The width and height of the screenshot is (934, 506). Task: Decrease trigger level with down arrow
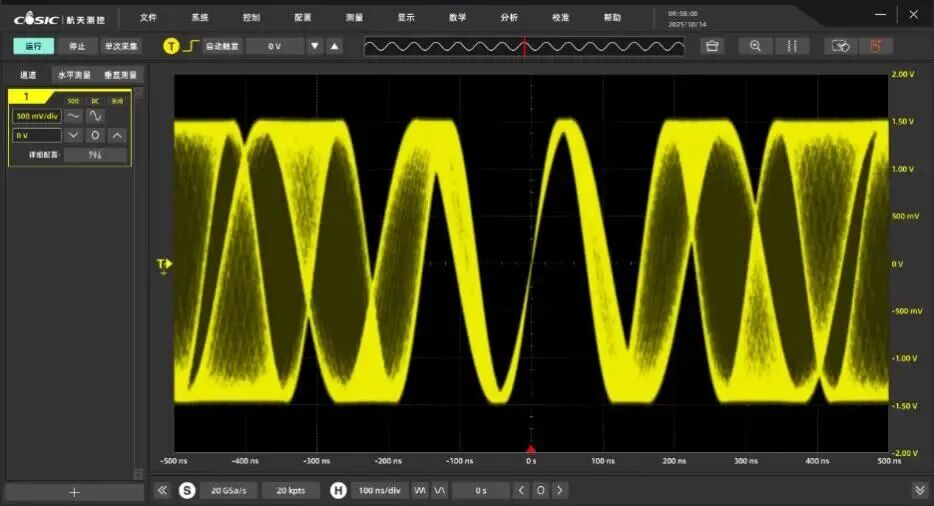tap(315, 46)
